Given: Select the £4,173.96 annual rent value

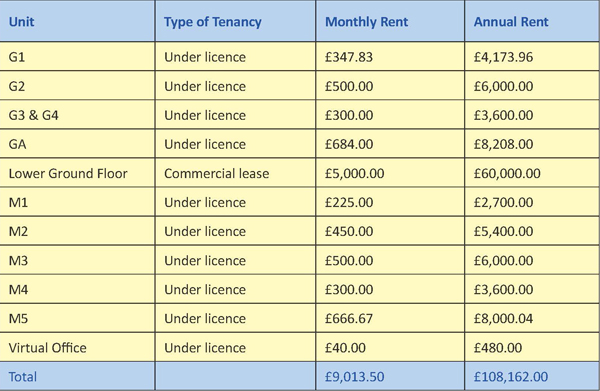Looking at the screenshot, I should tap(503, 57).
